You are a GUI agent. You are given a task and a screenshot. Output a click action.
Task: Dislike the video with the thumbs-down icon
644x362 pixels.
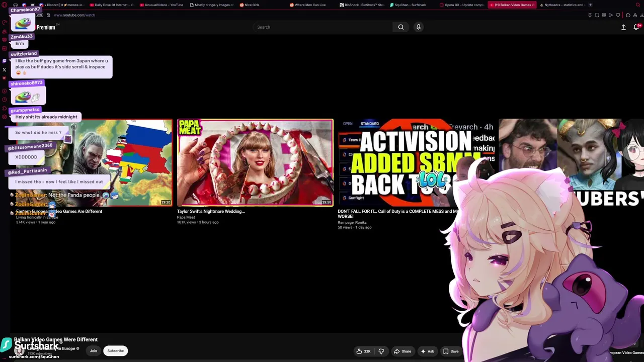381,351
